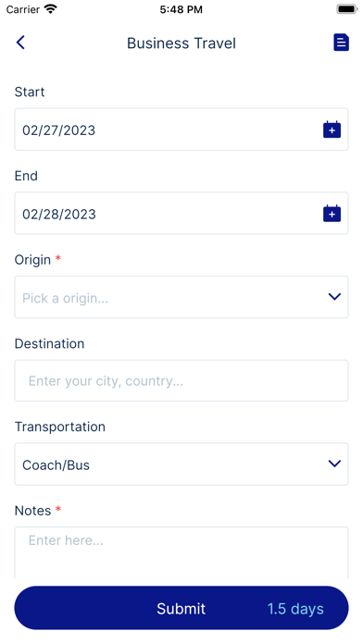Expand the Transportation chevron arrow
363x644 pixels.
point(334,464)
